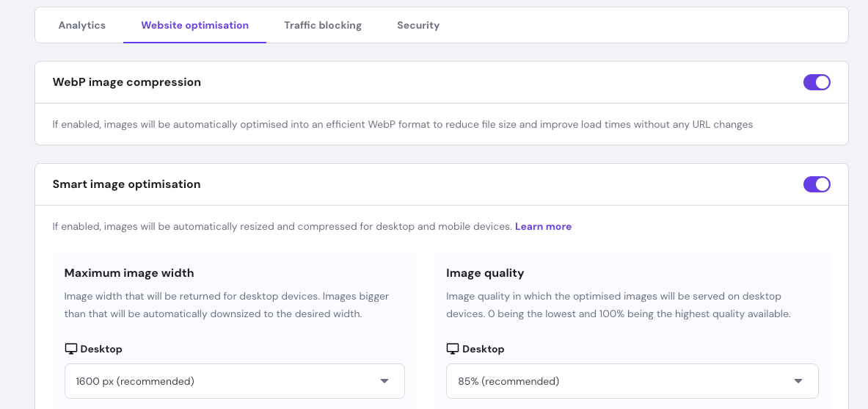Switch to the Analytics tab
The height and width of the screenshot is (409, 868).
(82, 25)
